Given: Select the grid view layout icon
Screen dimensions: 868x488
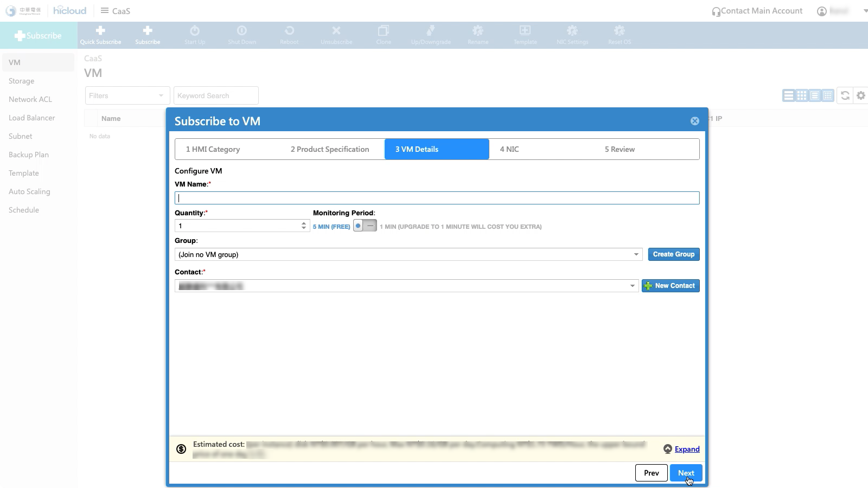Looking at the screenshot, I should (801, 95).
